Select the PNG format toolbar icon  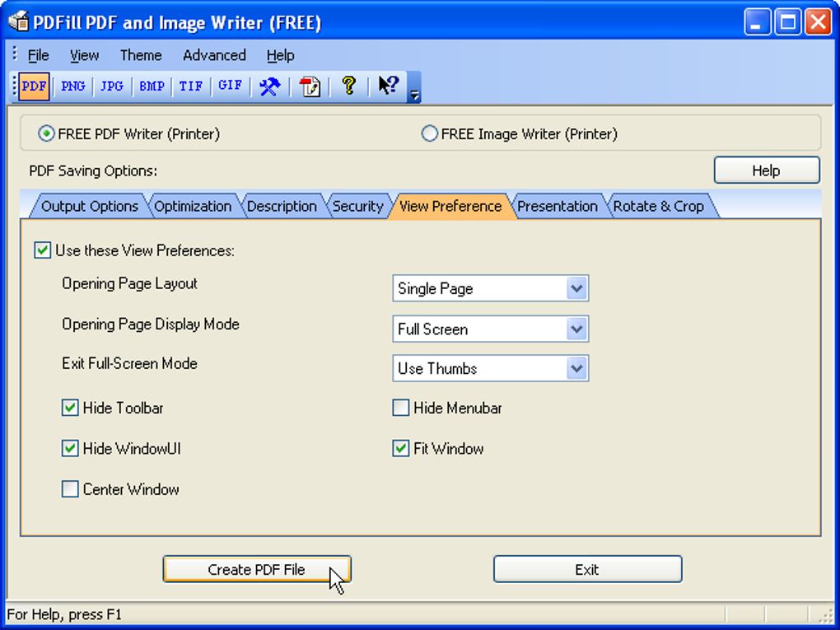point(73,86)
